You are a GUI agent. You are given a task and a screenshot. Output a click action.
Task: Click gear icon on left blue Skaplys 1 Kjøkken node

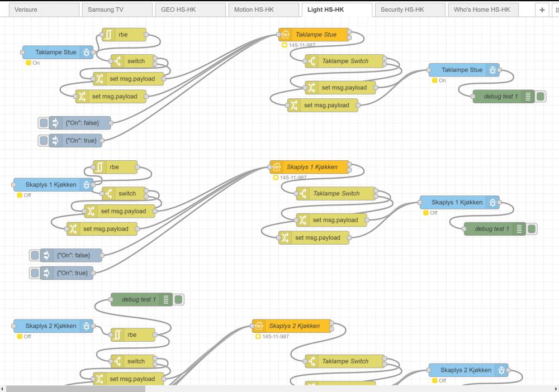pos(87,185)
